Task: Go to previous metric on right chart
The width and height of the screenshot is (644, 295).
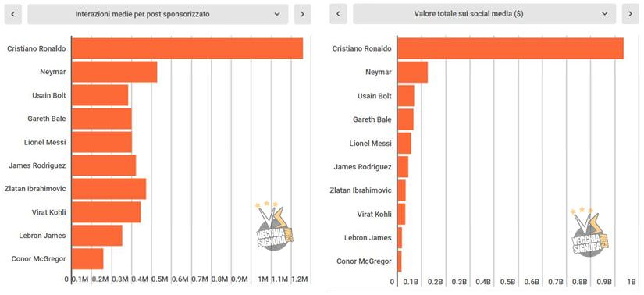Action: click(338, 14)
